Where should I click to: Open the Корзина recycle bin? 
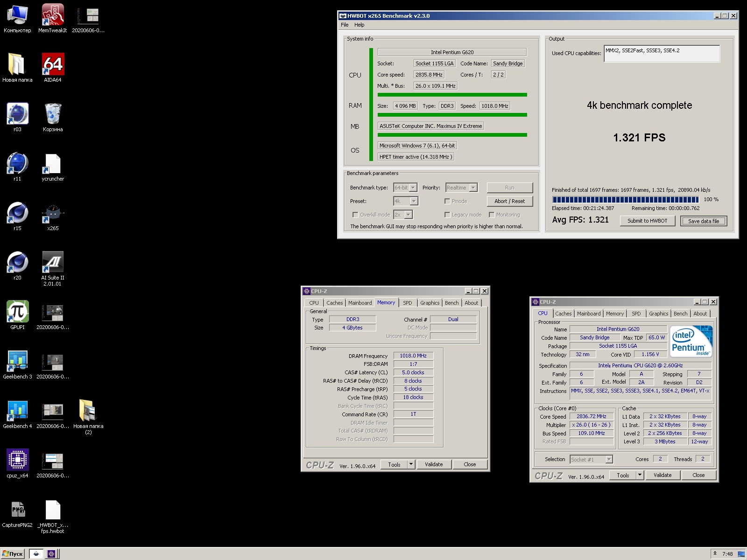click(53, 118)
